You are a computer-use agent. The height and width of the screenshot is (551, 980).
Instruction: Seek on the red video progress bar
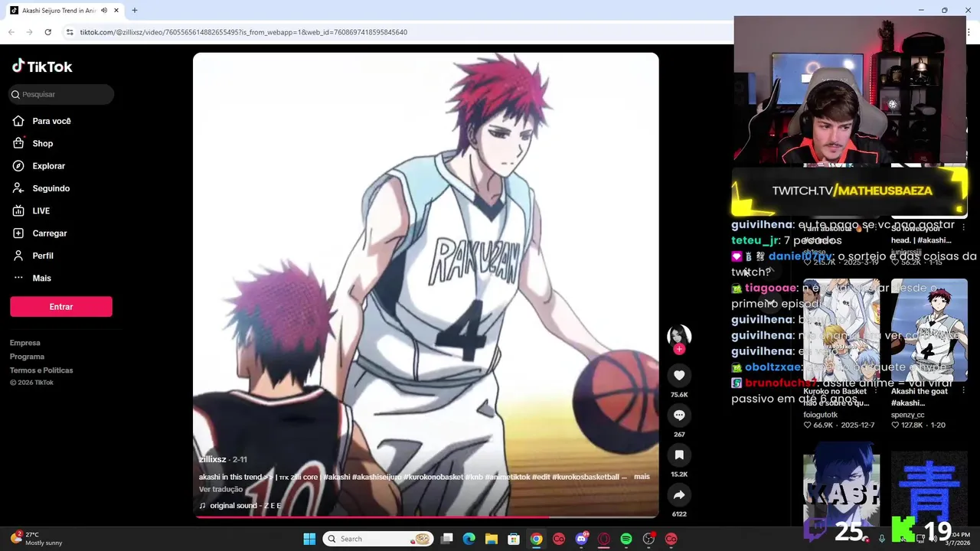(426, 517)
